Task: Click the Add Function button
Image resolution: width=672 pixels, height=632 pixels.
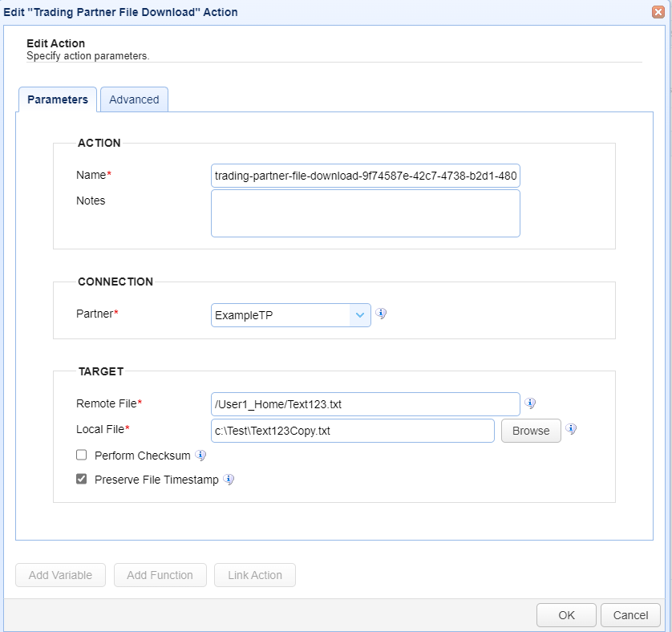Action: point(160,575)
